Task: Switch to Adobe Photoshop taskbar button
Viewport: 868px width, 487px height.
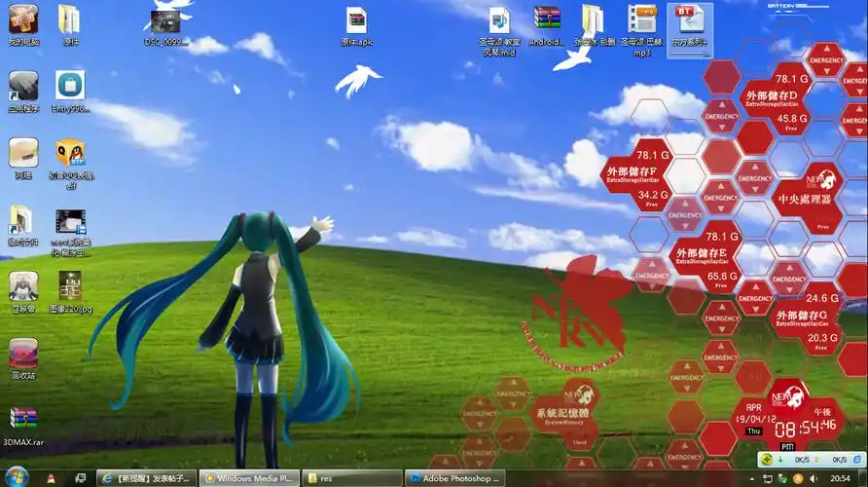Action: pos(452,478)
